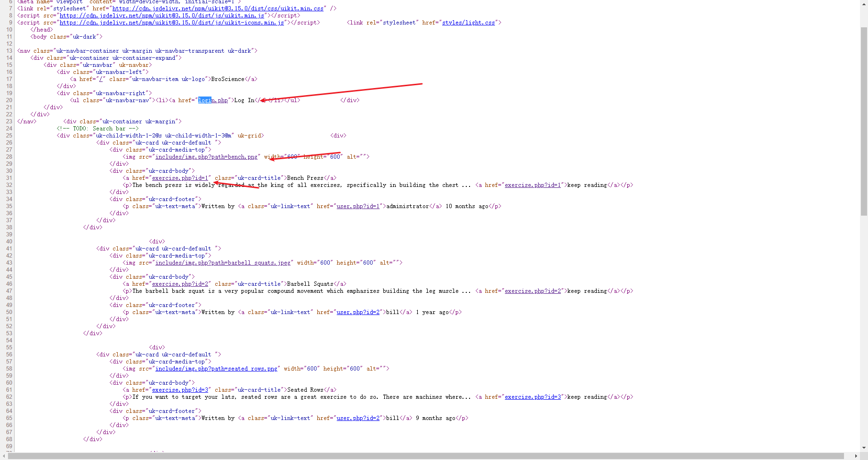Click the "9 months ago" text

click(x=436, y=418)
